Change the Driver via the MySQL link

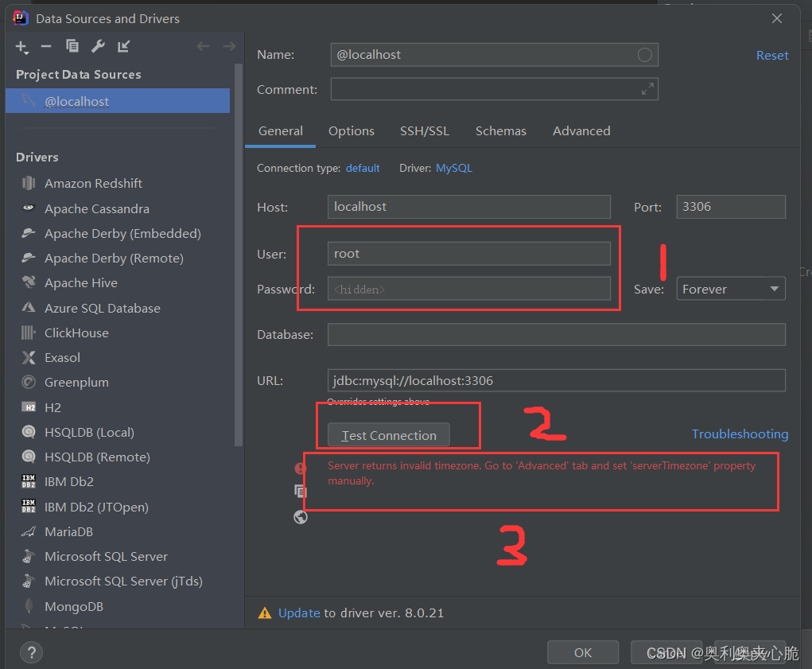[454, 169]
